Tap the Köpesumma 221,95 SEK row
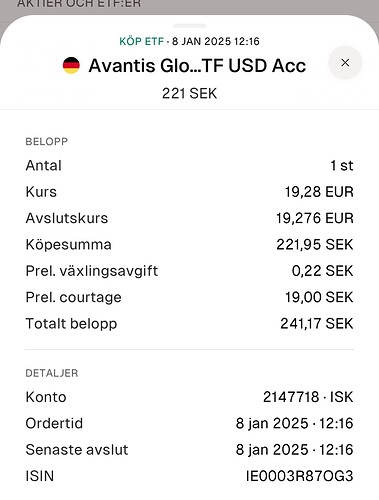 pyautogui.click(x=189, y=244)
